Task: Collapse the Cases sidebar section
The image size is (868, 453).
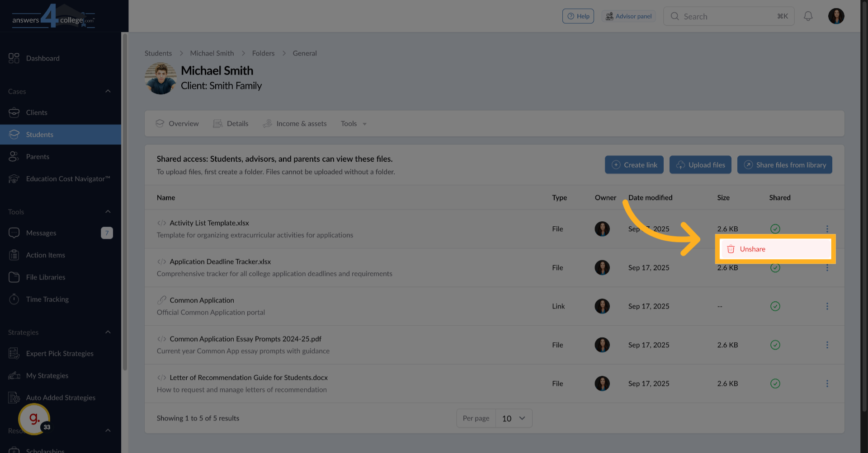Action: (108, 91)
